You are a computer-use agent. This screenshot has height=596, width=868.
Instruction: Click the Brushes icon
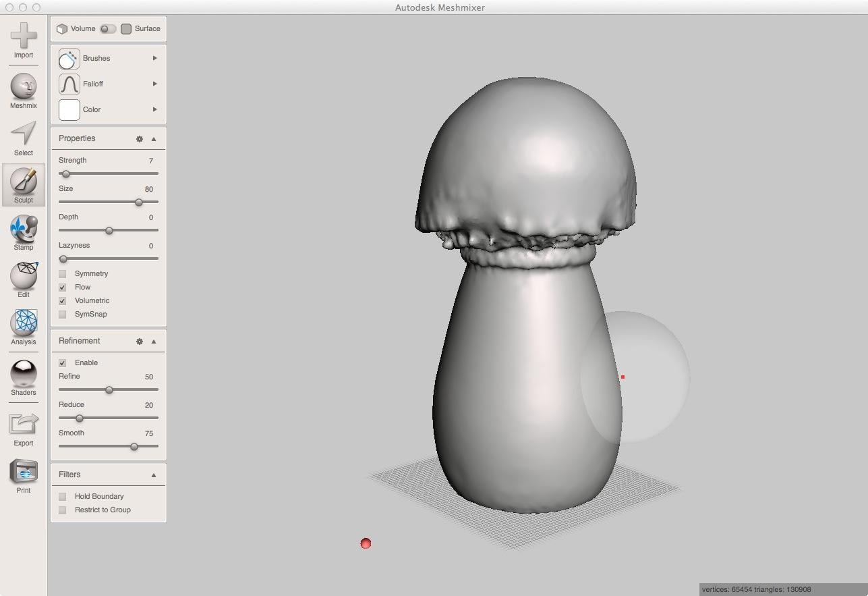(x=69, y=59)
